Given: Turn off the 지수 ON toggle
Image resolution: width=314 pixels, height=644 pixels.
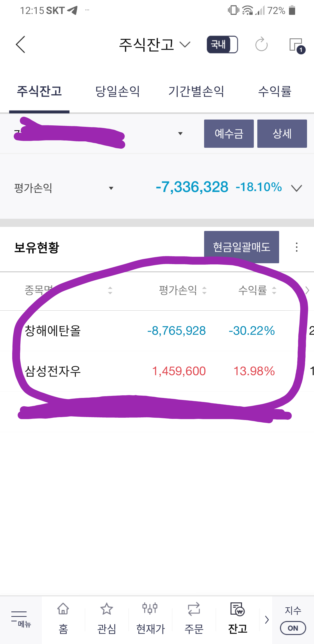Looking at the screenshot, I should click(293, 628).
